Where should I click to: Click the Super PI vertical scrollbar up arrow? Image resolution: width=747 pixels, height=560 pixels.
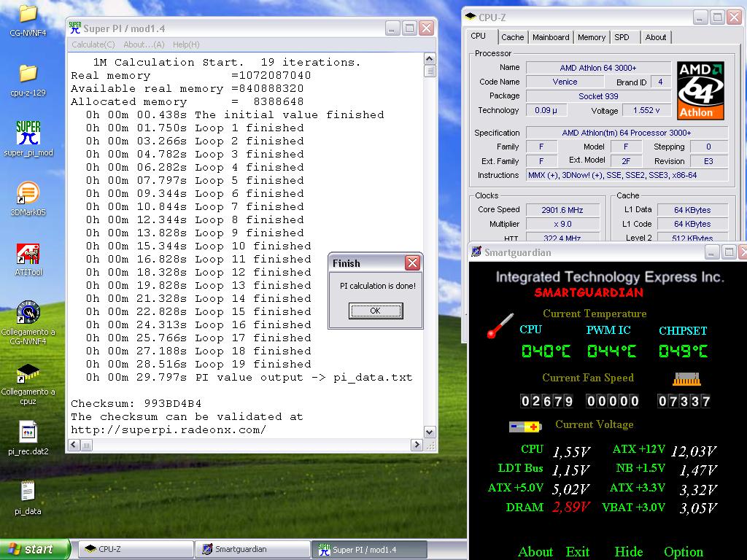click(429, 59)
